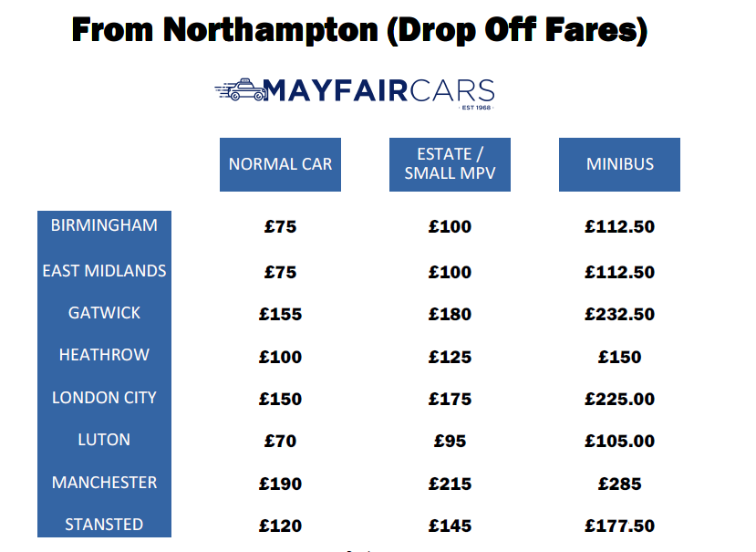Click the From Northampton Drop Off Fares title
The height and width of the screenshot is (552, 756).
[x=359, y=30]
